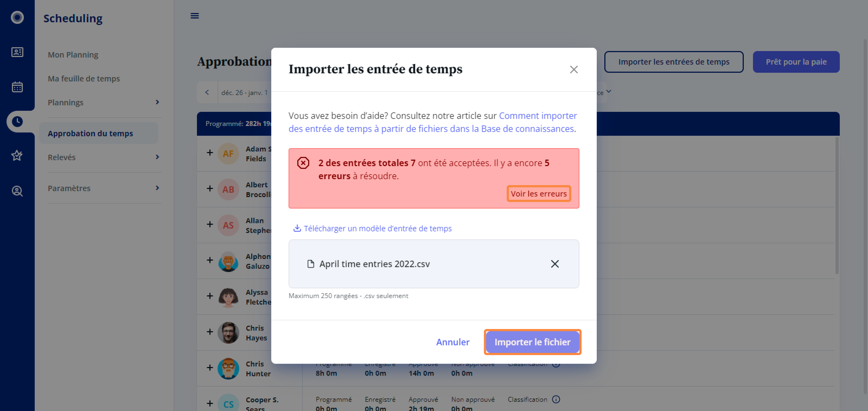
Task: Click the people directory sidebar icon
Action: 17,52
